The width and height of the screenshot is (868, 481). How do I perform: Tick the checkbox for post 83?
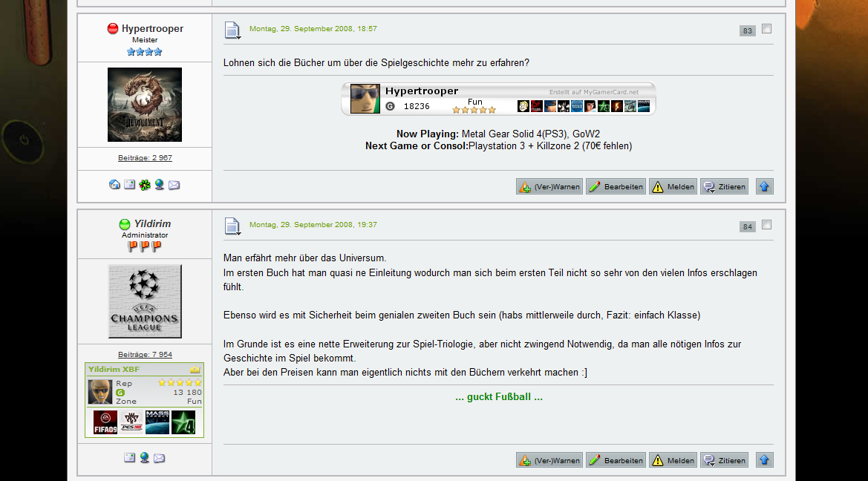767,29
